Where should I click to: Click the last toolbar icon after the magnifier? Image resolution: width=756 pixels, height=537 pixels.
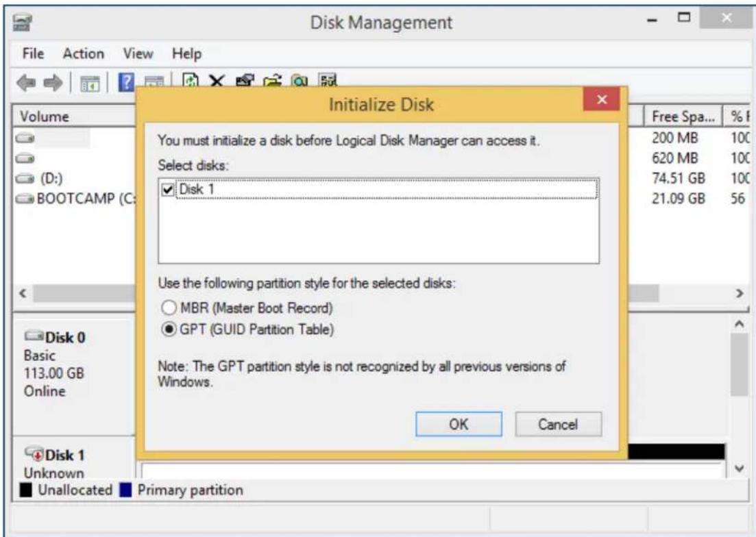point(328,80)
